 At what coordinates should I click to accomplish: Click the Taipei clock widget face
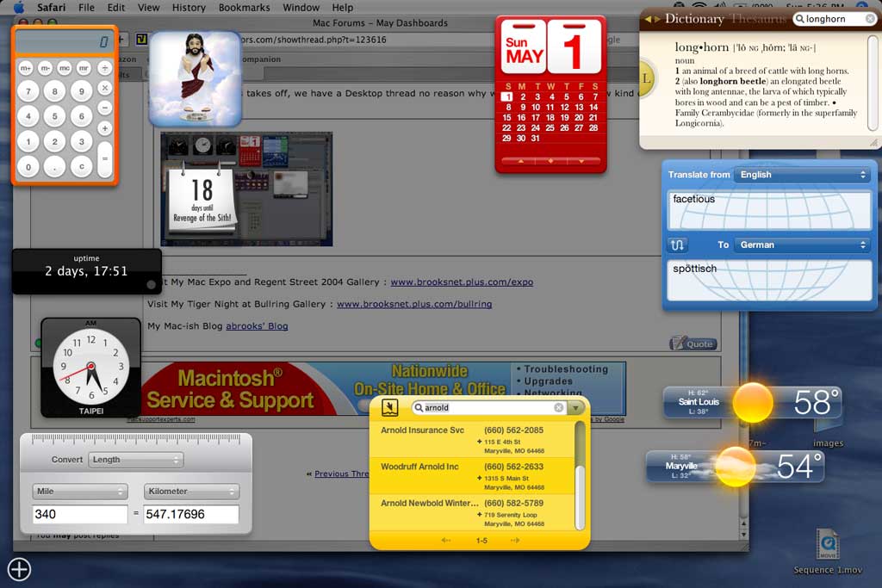click(90, 367)
